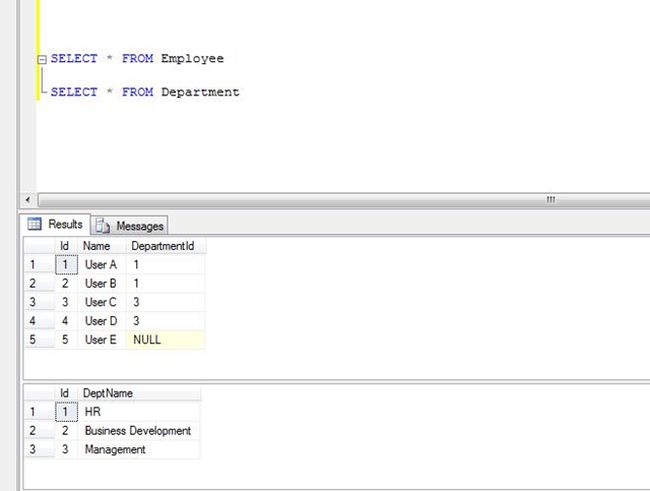Click the Name column header
The width and height of the screenshot is (650, 491).
point(102,246)
